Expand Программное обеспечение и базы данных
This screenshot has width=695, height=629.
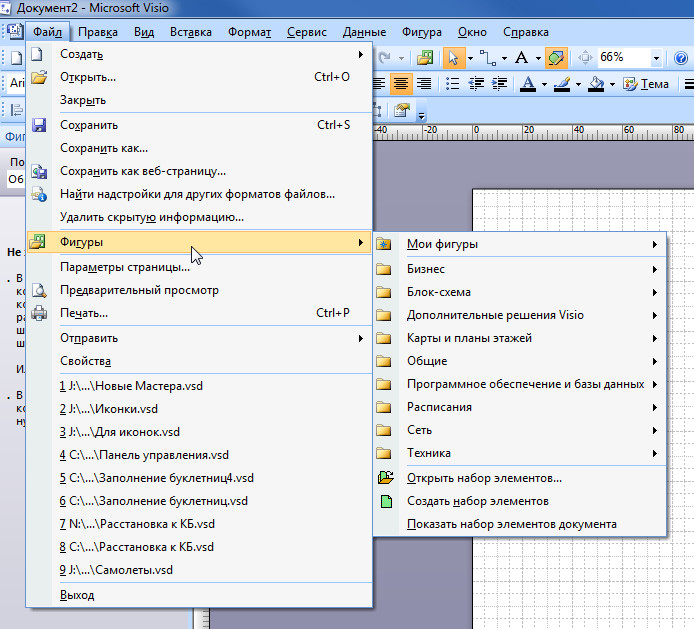click(x=520, y=384)
